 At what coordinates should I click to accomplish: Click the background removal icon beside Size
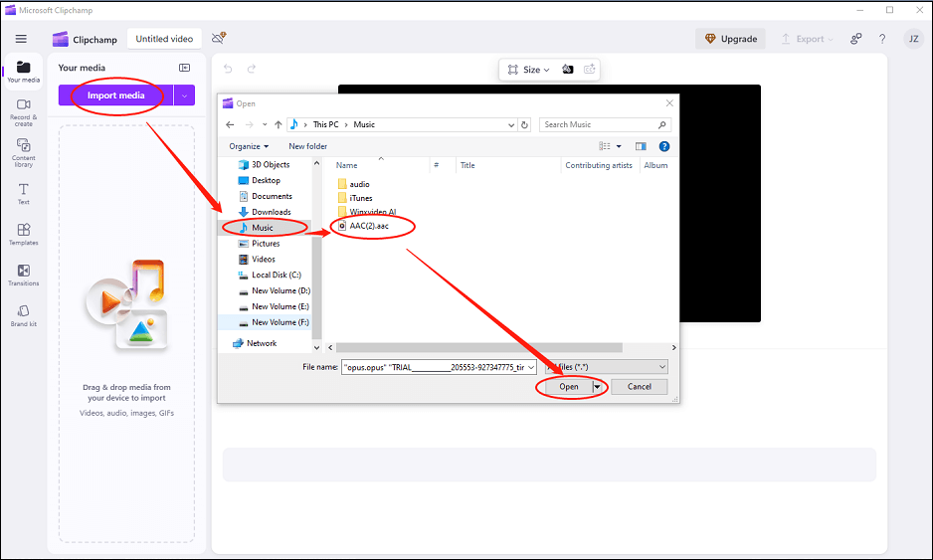pyautogui.click(x=568, y=69)
